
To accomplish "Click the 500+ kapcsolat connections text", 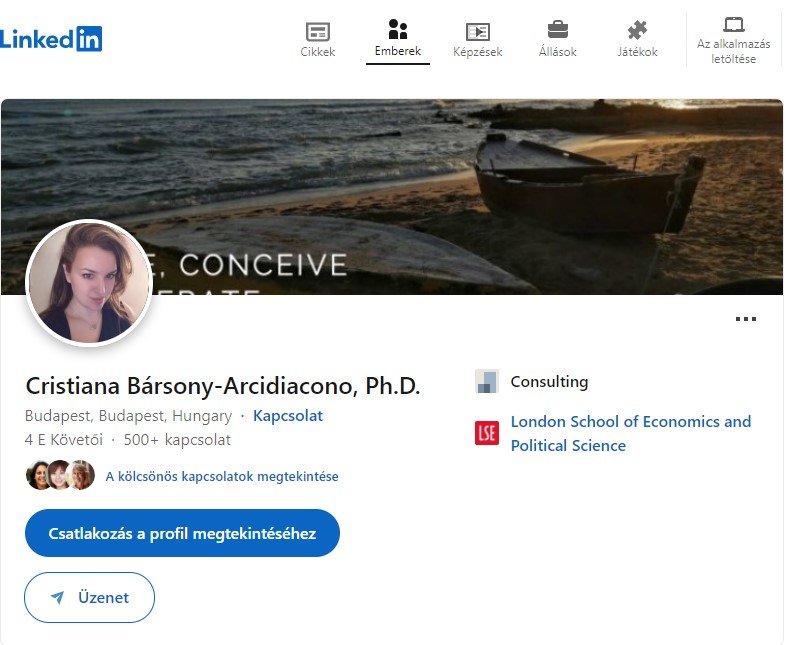I will click(177, 440).
